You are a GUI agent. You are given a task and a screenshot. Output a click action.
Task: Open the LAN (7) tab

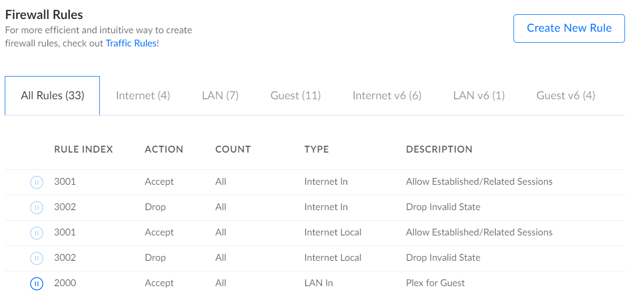220,96
